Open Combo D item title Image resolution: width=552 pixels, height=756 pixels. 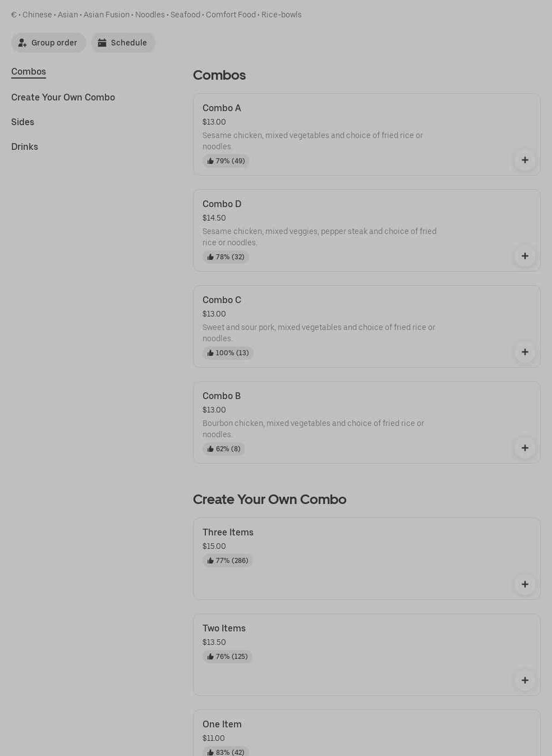point(222,204)
